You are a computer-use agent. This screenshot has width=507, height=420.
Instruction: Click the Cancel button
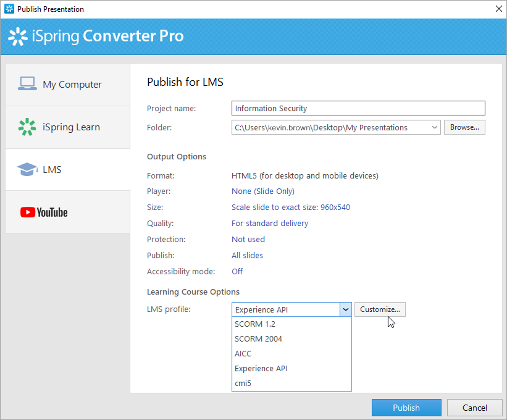(x=474, y=408)
